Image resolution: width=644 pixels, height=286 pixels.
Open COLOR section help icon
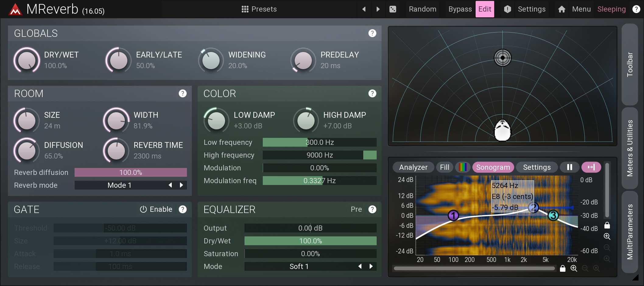[x=372, y=93]
